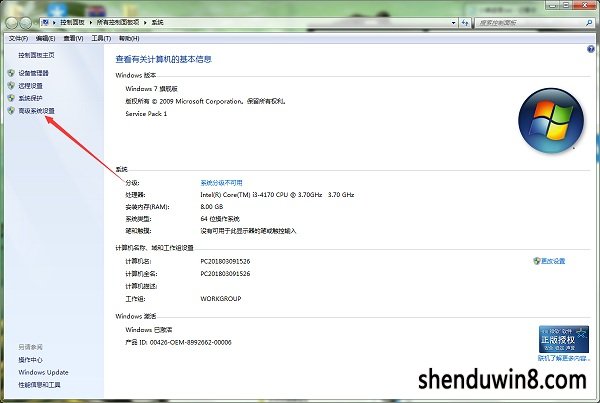Click the 系统分级不可用 link
Image resolution: width=600 pixels, height=403 pixels.
point(221,183)
